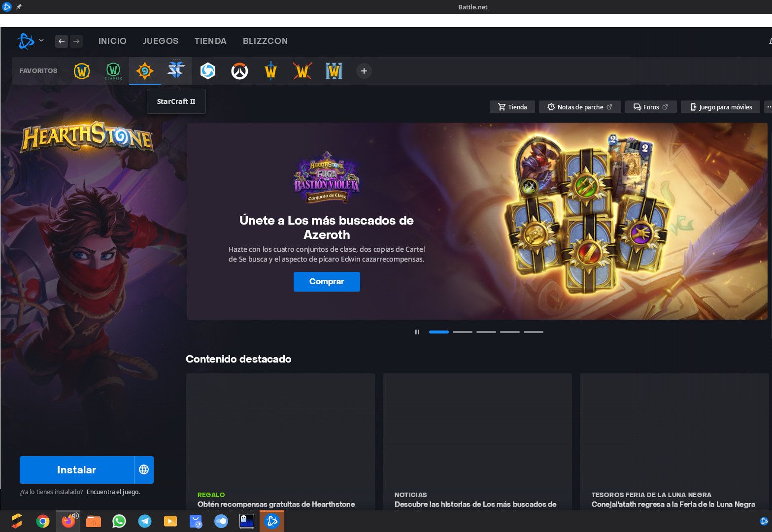Open the Warcraft single-sword icon in favorites
Viewport: 772px width, 532px height.
pyautogui.click(x=271, y=71)
